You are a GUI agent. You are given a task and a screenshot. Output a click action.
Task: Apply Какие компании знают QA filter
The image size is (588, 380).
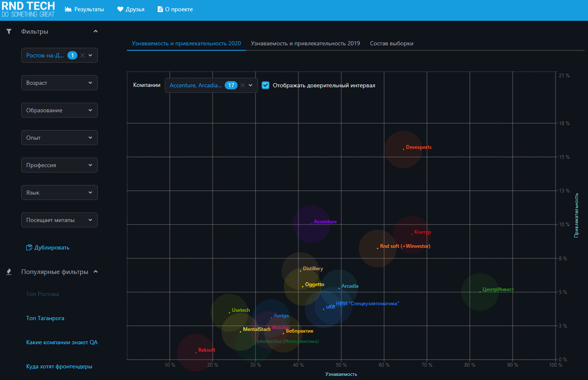coord(62,342)
